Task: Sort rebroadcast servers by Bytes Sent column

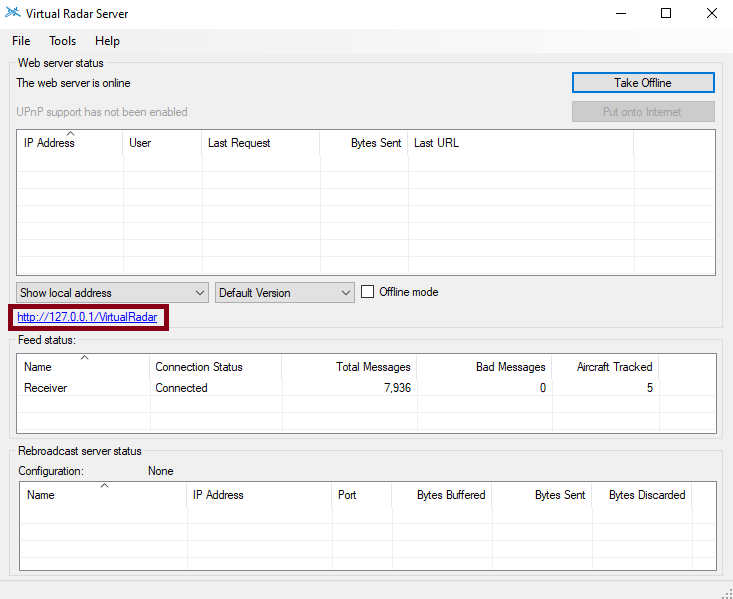Action: click(542, 495)
